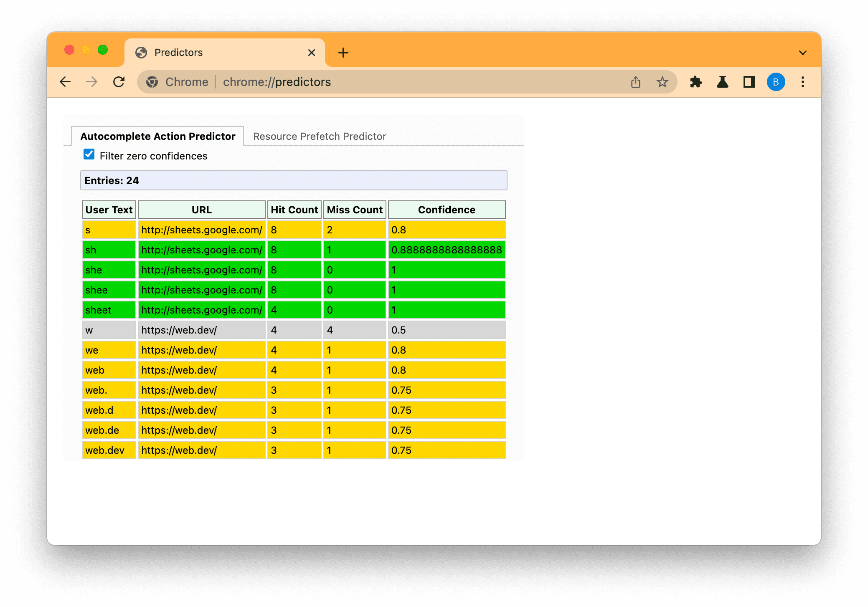This screenshot has height=607, width=868.
Task: Click the User Text column header
Action: click(108, 210)
